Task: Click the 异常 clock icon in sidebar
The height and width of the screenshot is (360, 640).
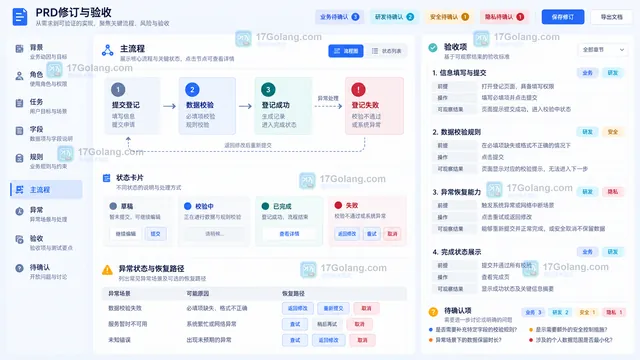Action: coord(19,211)
